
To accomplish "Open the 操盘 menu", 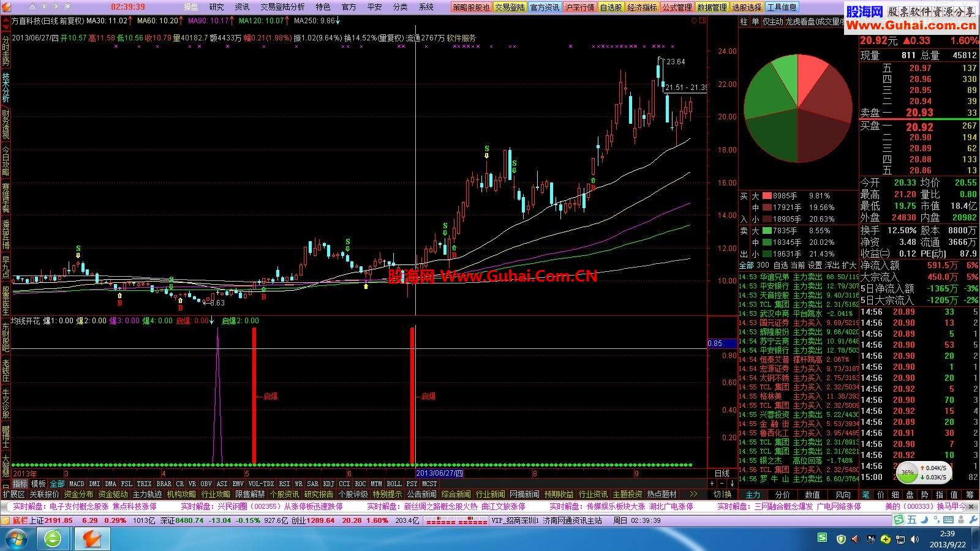I will pyautogui.click(x=191, y=7).
